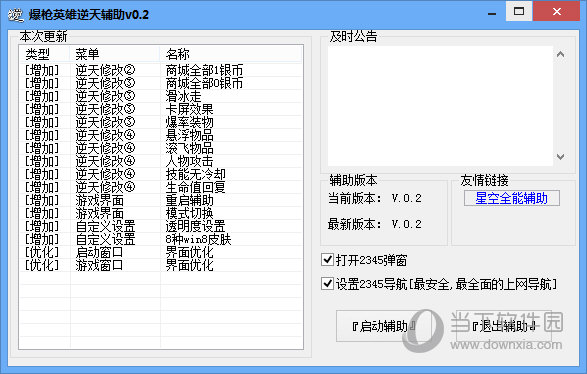Select the 爆率装物 row
The height and width of the screenshot is (374, 587).
tap(161, 122)
